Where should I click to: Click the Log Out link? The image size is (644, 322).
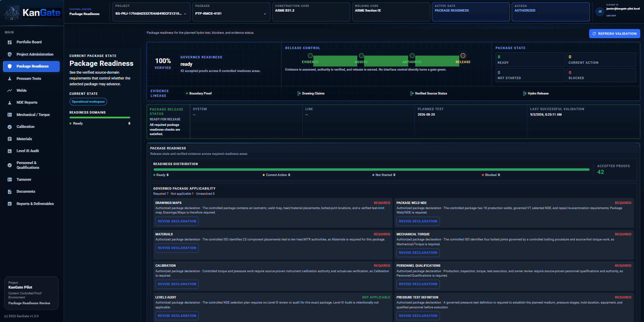[611, 16]
